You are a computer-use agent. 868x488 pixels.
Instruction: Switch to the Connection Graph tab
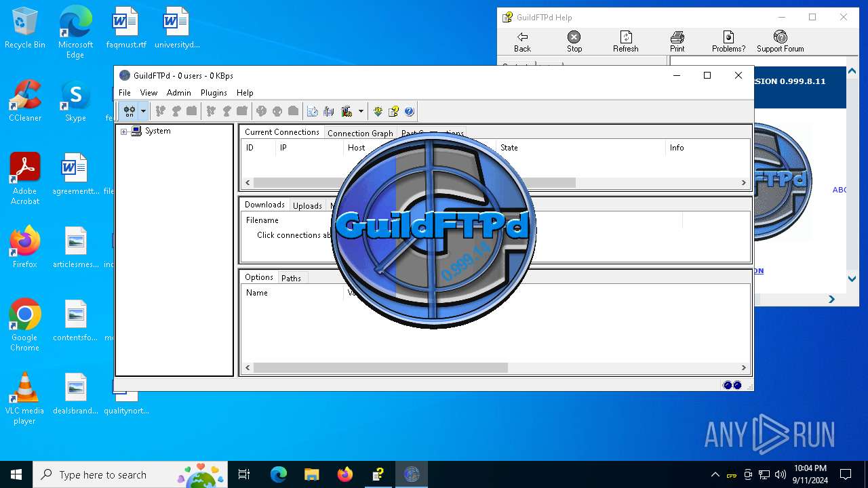pyautogui.click(x=360, y=134)
